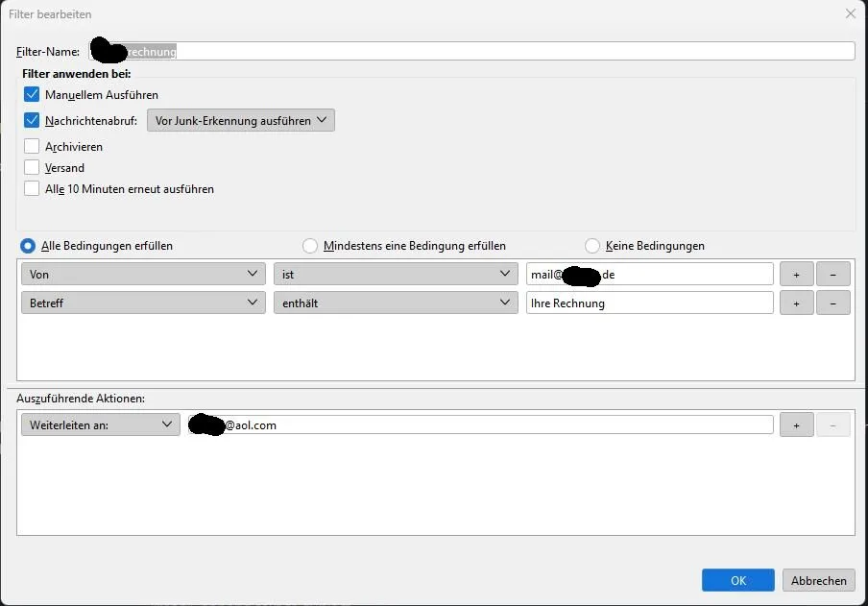Click the Ihre Rechnung text field
The image size is (868, 606).
click(649, 303)
